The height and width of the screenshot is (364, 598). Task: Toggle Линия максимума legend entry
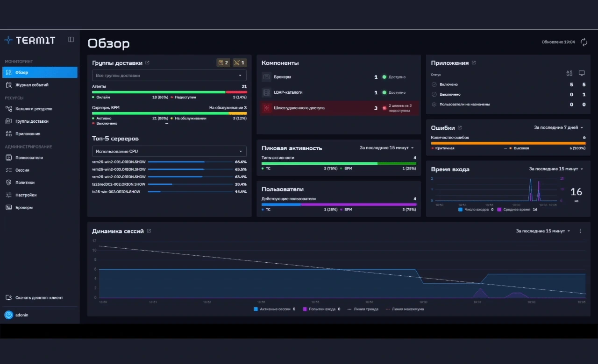coord(405,309)
